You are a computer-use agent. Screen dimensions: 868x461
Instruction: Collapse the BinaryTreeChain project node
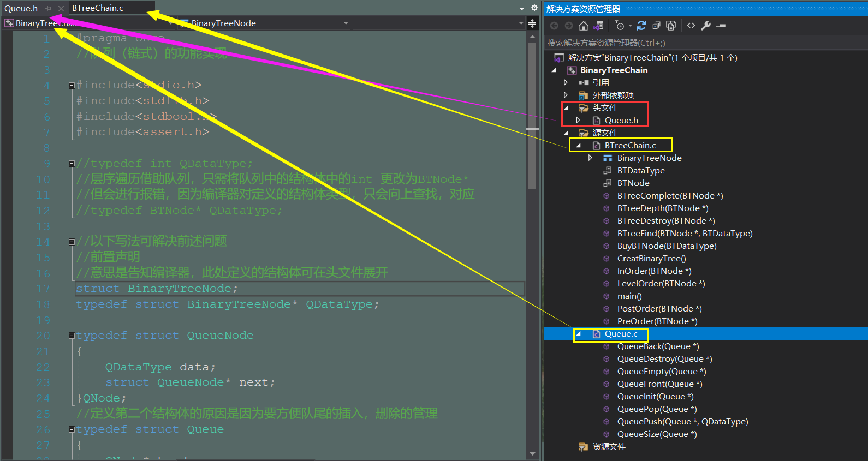click(x=554, y=70)
